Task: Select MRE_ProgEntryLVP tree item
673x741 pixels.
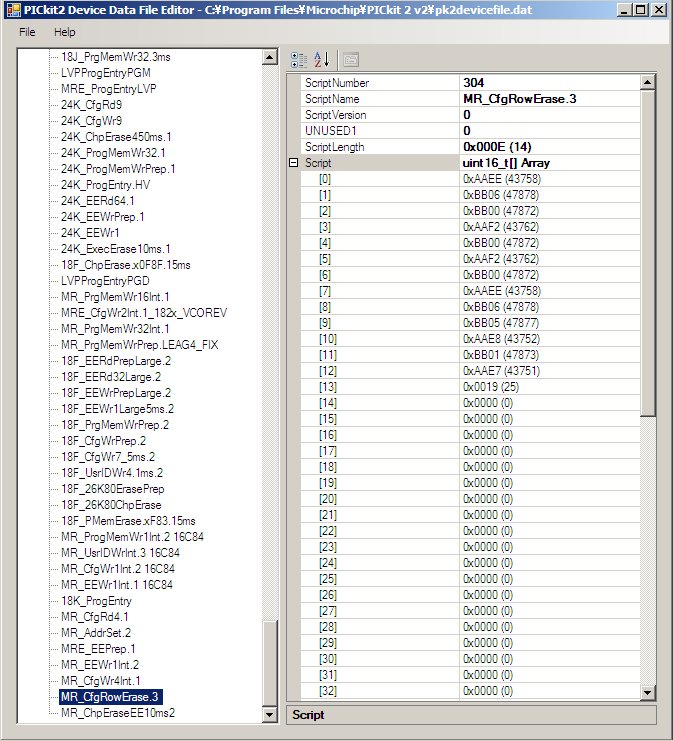Action: pyautogui.click(x=109, y=89)
